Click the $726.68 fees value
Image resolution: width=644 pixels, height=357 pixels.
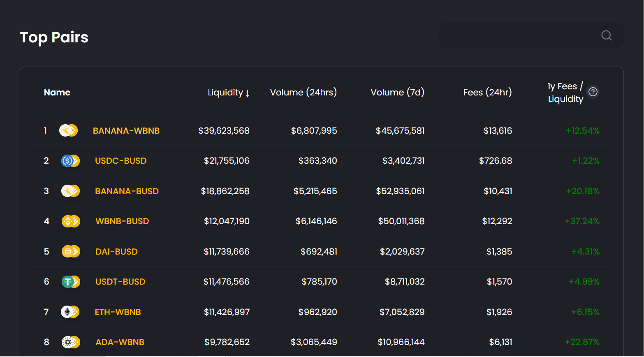click(x=496, y=161)
